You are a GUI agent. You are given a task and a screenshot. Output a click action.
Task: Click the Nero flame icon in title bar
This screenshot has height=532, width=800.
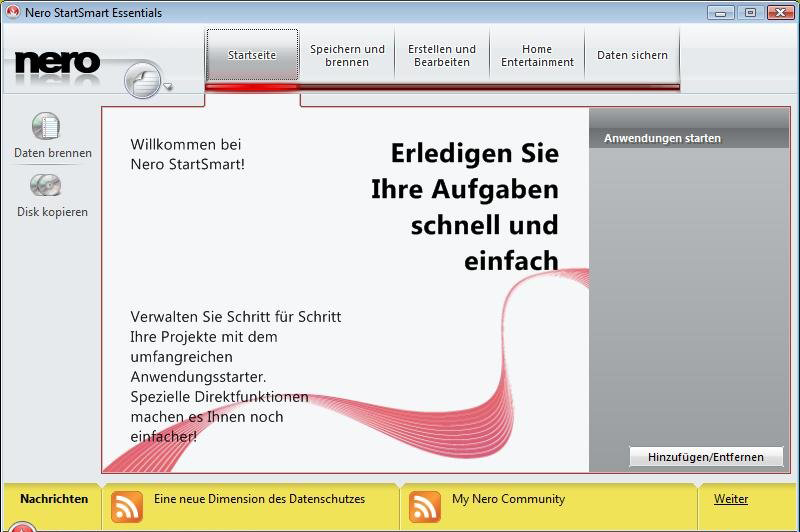tap(13, 13)
